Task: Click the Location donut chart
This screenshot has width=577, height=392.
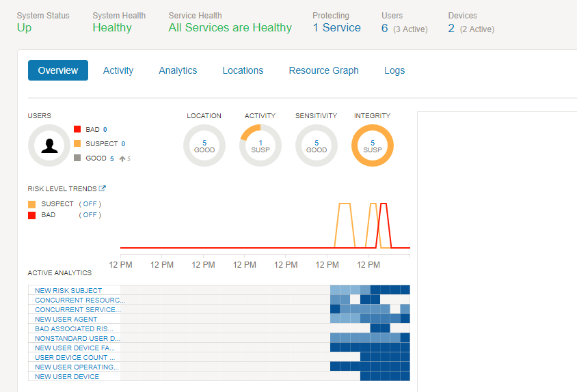Action: point(204,145)
